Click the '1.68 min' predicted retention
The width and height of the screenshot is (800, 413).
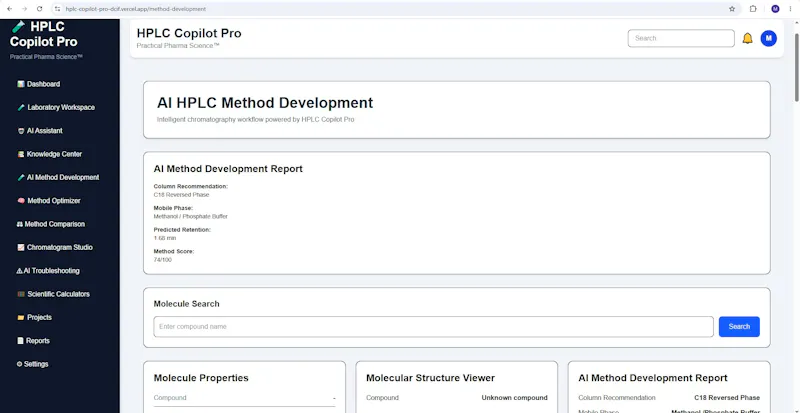pyautogui.click(x=164, y=238)
